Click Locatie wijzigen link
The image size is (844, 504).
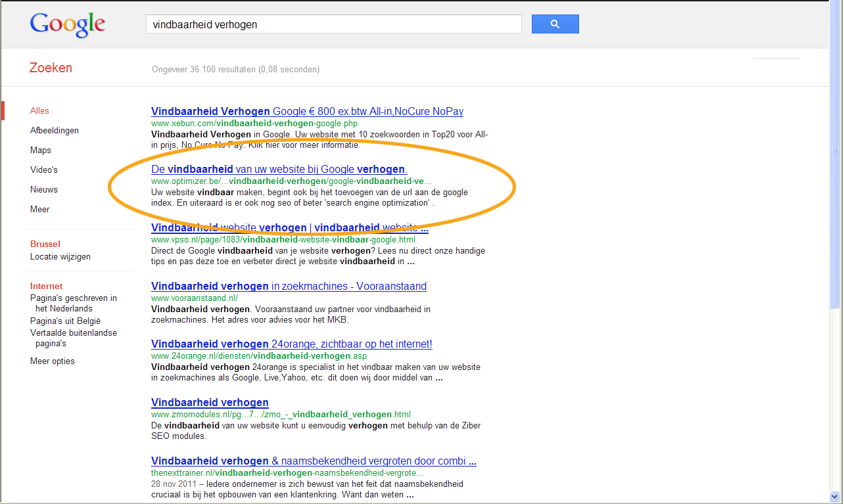(x=60, y=257)
